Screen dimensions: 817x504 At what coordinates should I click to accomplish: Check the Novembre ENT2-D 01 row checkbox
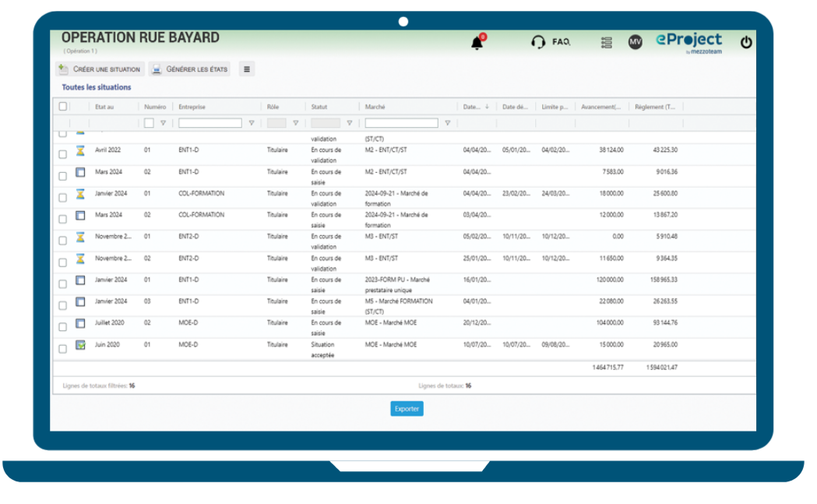point(62,241)
